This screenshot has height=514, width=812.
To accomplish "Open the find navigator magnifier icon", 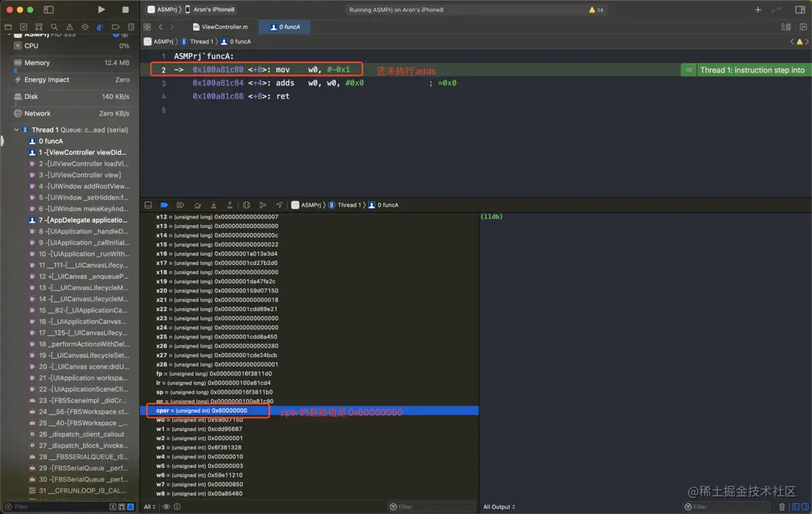I will pos(54,27).
